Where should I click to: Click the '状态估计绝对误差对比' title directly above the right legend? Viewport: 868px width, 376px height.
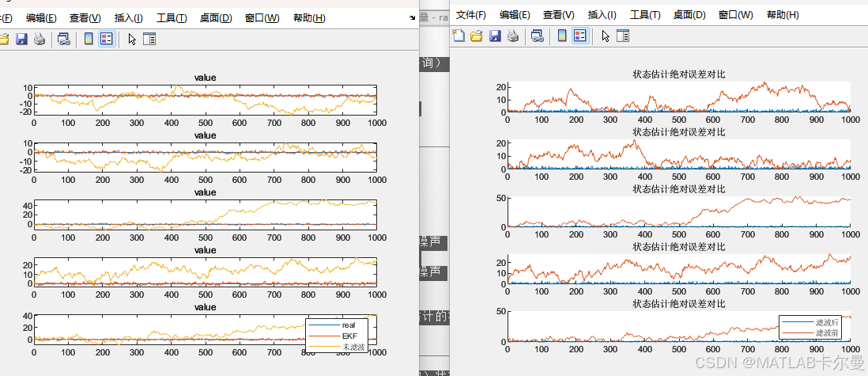coord(679,304)
